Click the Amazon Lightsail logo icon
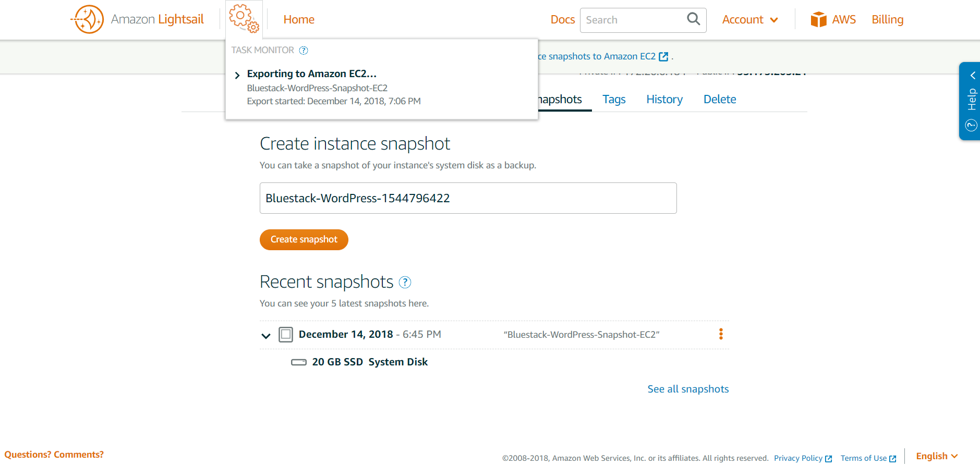The image size is (980, 466). (87, 19)
